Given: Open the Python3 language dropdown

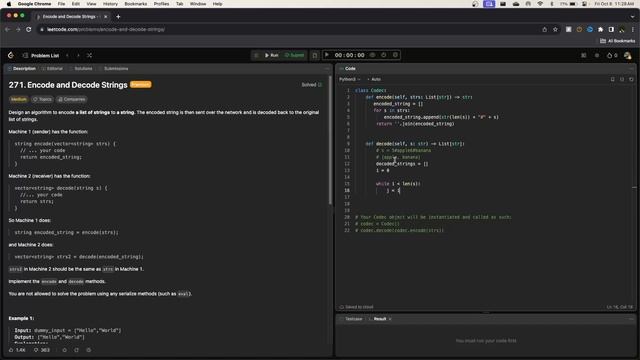Looking at the screenshot, I should [349, 79].
